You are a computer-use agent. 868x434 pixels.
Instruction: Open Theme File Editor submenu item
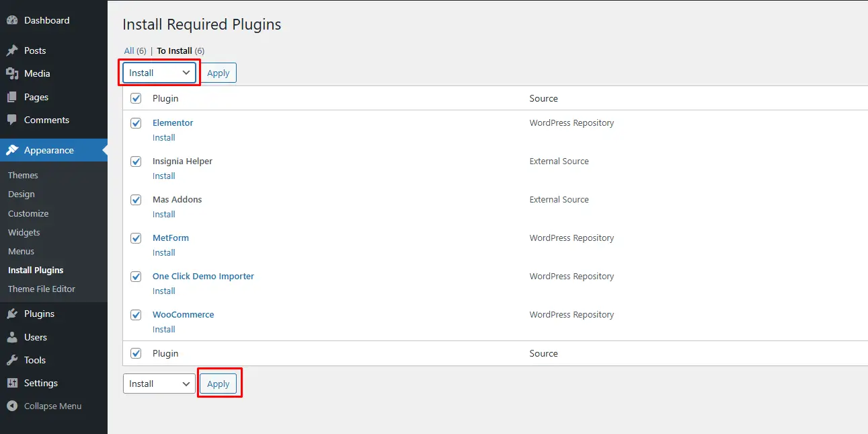(42, 289)
